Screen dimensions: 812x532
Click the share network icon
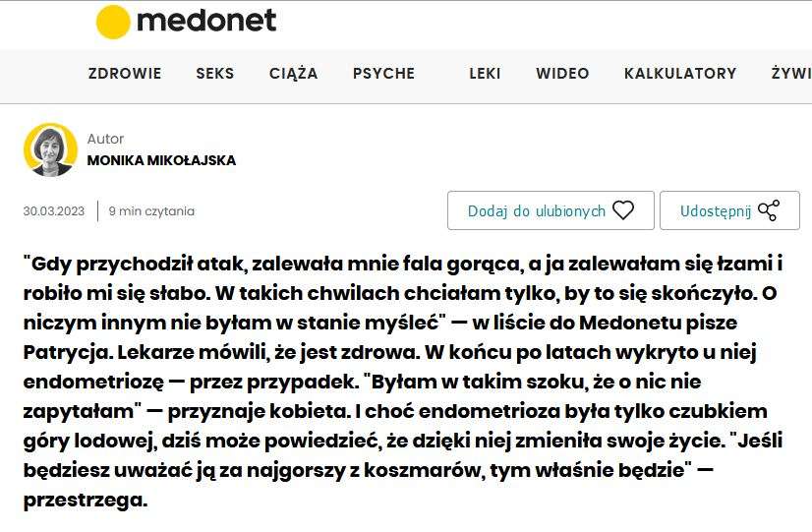[769, 210]
